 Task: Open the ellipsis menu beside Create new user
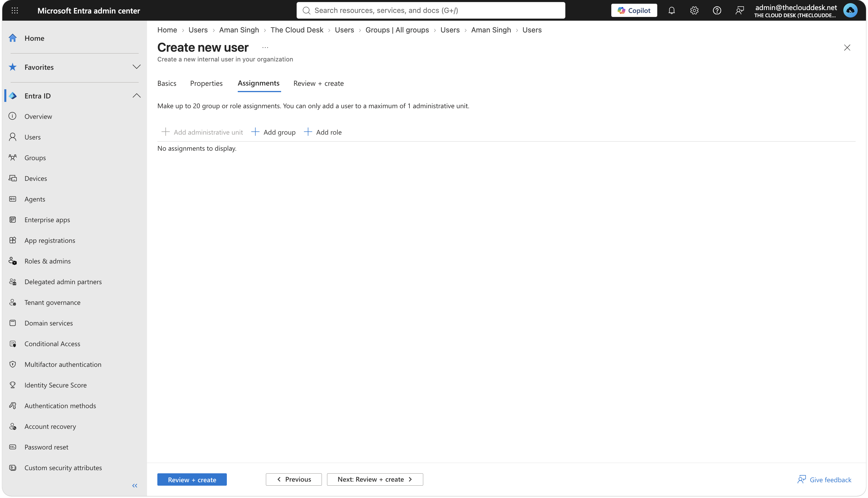pyautogui.click(x=265, y=48)
